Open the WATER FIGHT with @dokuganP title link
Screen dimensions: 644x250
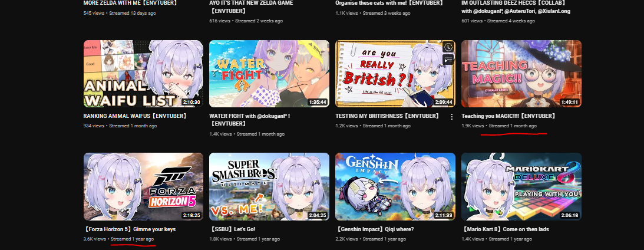(x=250, y=120)
